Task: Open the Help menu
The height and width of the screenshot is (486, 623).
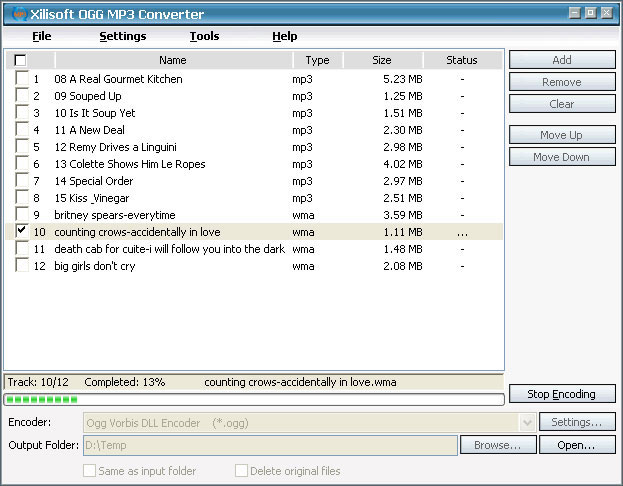Action: click(x=284, y=36)
